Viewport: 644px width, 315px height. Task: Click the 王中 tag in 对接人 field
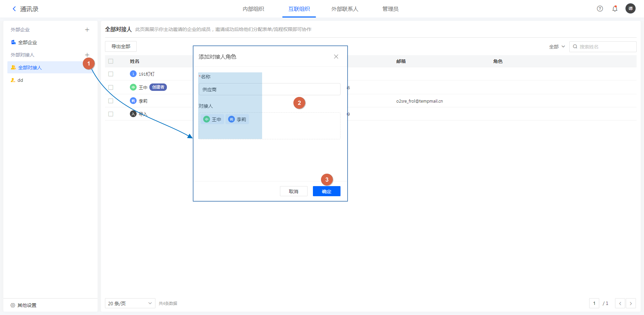[212, 119]
